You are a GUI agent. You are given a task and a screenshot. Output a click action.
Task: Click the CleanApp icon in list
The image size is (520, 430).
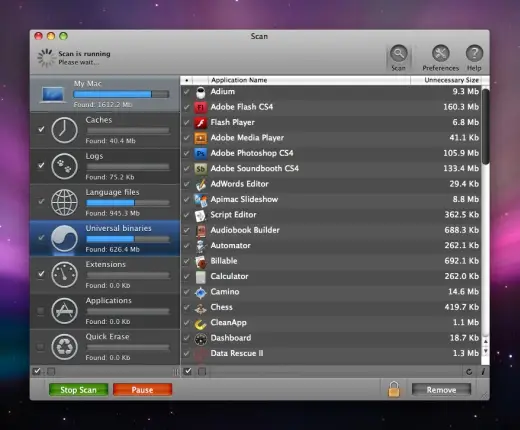pos(200,323)
